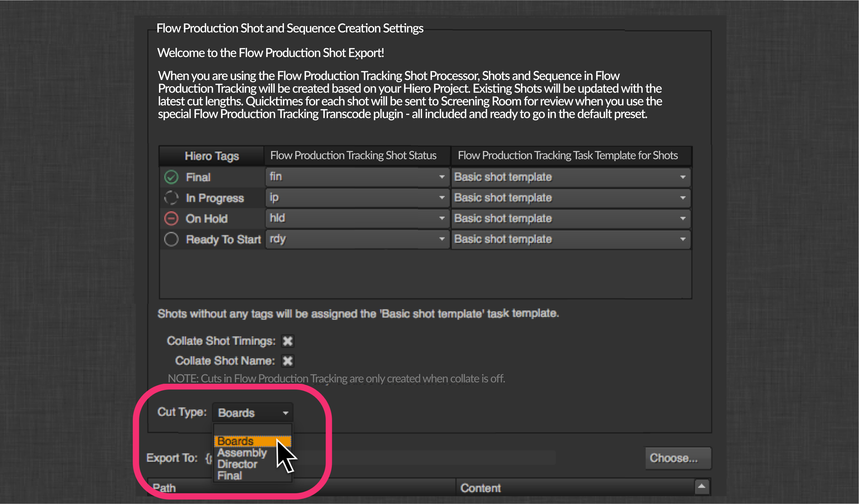859x504 pixels.
Task: Click the 'Ready To Start' tag name
Action: (223, 239)
